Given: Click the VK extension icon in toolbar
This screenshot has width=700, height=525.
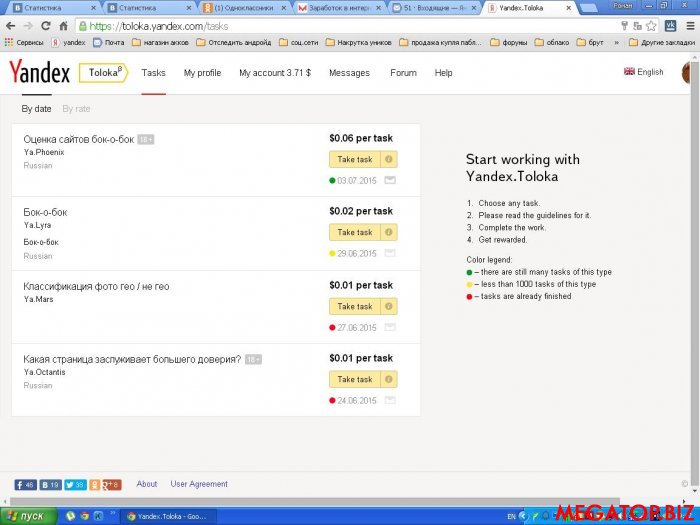Looking at the screenshot, I should pos(670,26).
